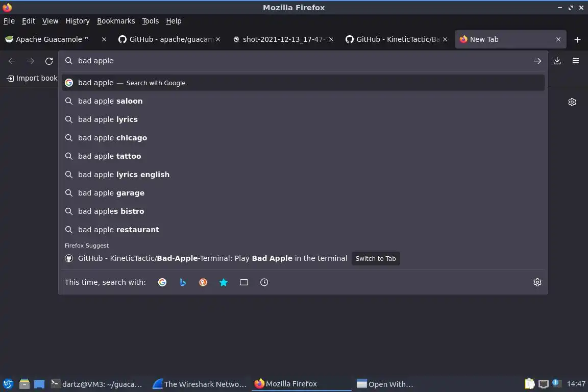Personalize new tab with page gear icon

pos(572,102)
